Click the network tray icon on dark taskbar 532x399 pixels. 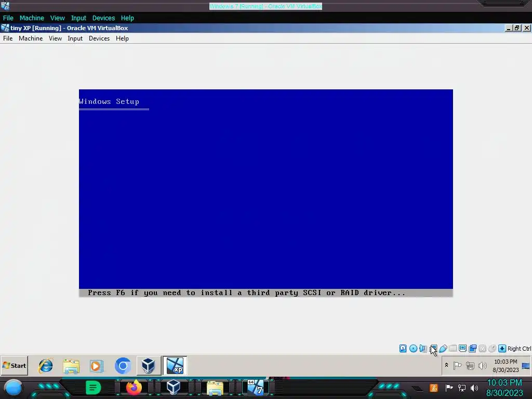[x=462, y=388]
